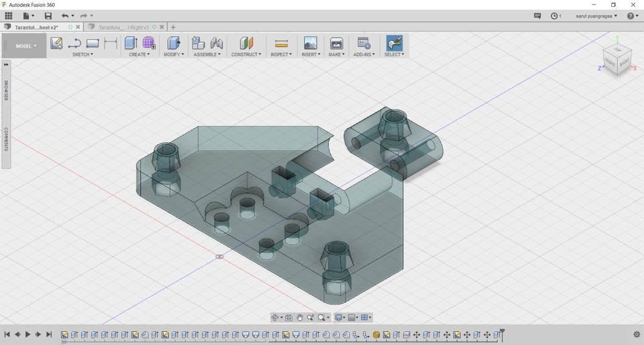Click the Orbit navigation icon
Screen dimensions: 644x345
[x=275, y=317]
